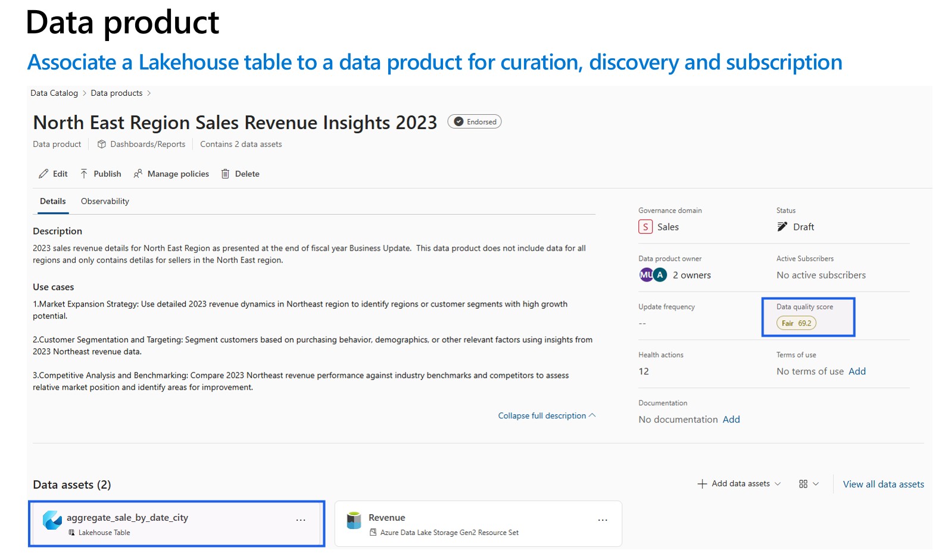942x560 pixels.
Task: Click the Delete trash can icon
Action: (225, 174)
